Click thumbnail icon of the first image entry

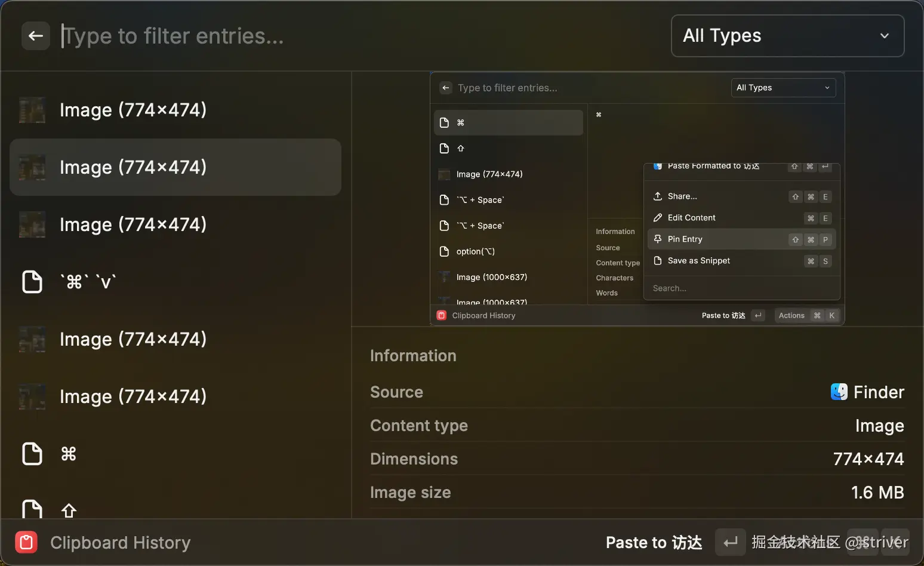click(x=32, y=110)
